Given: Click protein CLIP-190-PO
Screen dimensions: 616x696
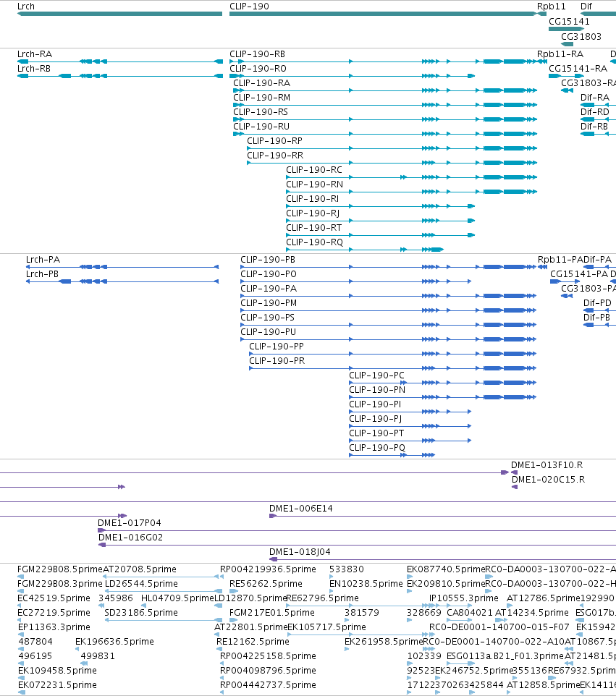Looking at the screenshot, I should pos(269,274).
